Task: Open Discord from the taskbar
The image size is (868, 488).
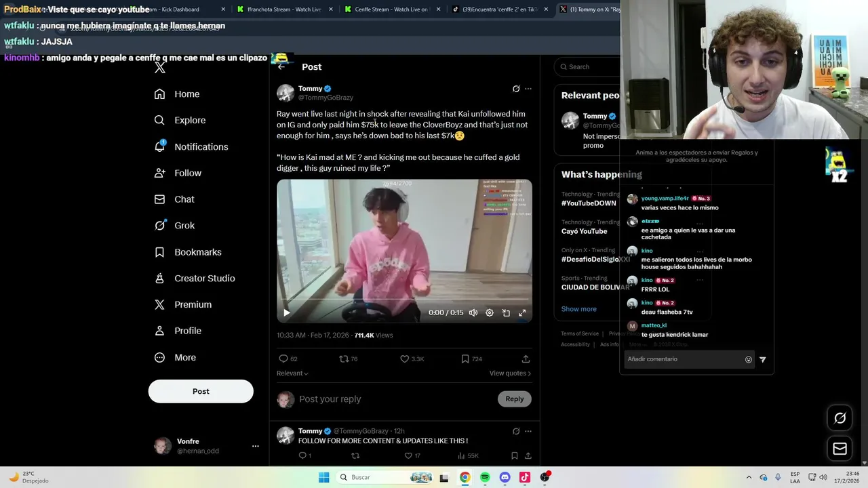Action: click(505, 477)
